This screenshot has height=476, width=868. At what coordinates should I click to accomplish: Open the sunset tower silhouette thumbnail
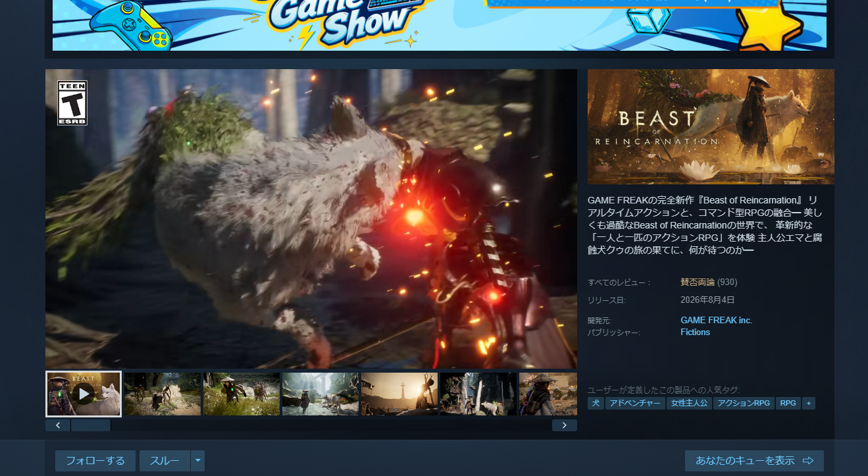[399, 394]
